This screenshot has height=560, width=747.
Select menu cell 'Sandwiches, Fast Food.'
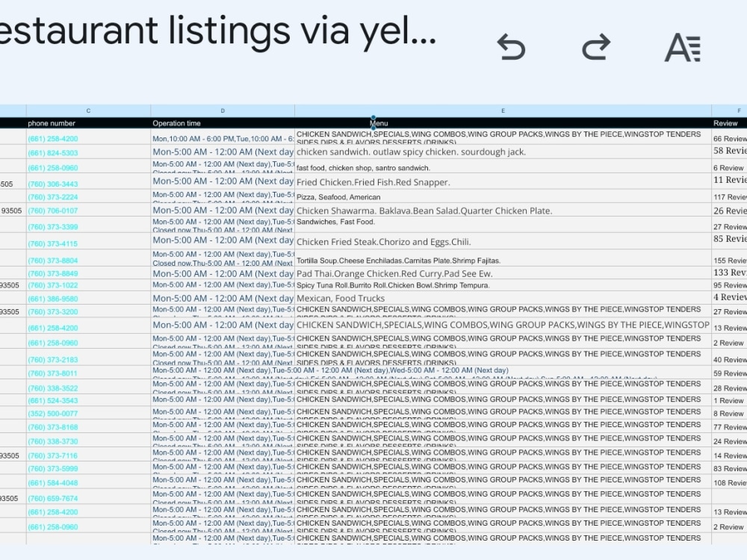503,225
